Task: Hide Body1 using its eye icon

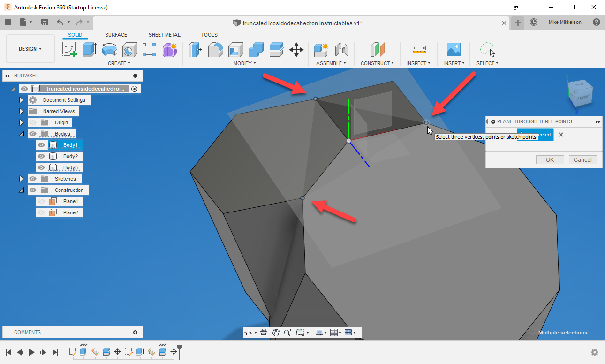Action: point(41,144)
